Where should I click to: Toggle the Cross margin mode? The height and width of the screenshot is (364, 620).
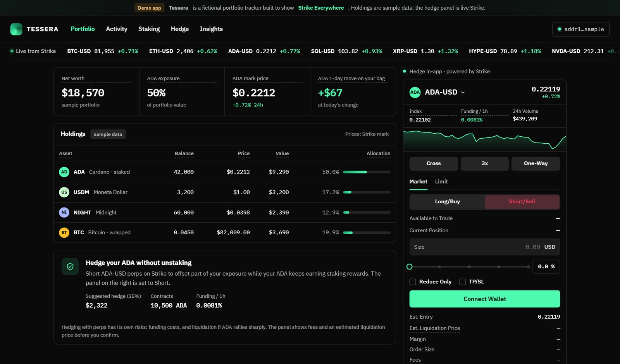click(434, 164)
